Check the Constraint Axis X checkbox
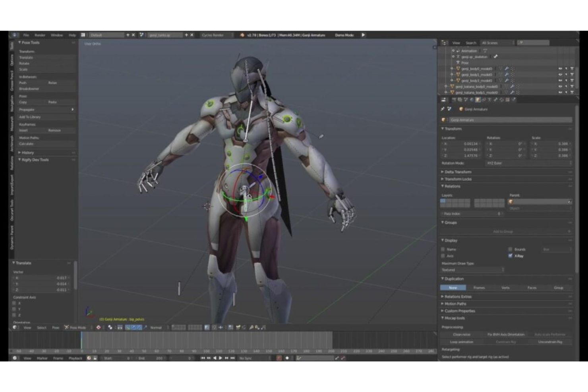 tap(14, 303)
